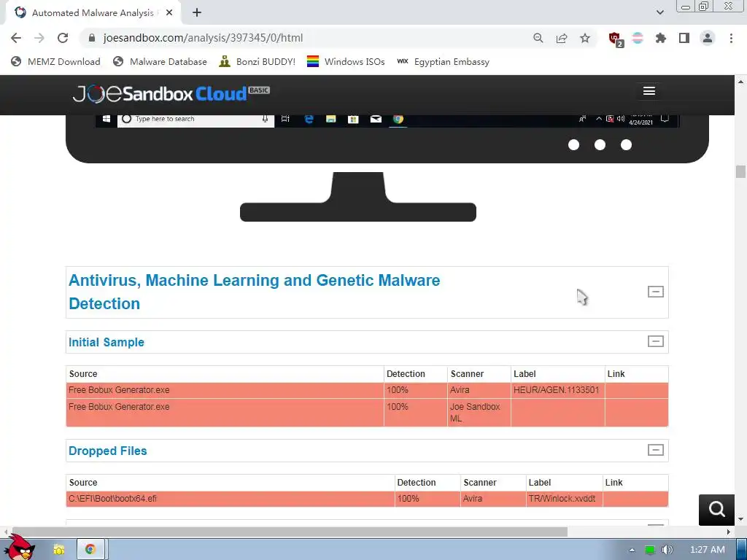This screenshot has height=560, width=747.
Task: Select the Automated Malware Analysis tab
Action: click(x=93, y=13)
